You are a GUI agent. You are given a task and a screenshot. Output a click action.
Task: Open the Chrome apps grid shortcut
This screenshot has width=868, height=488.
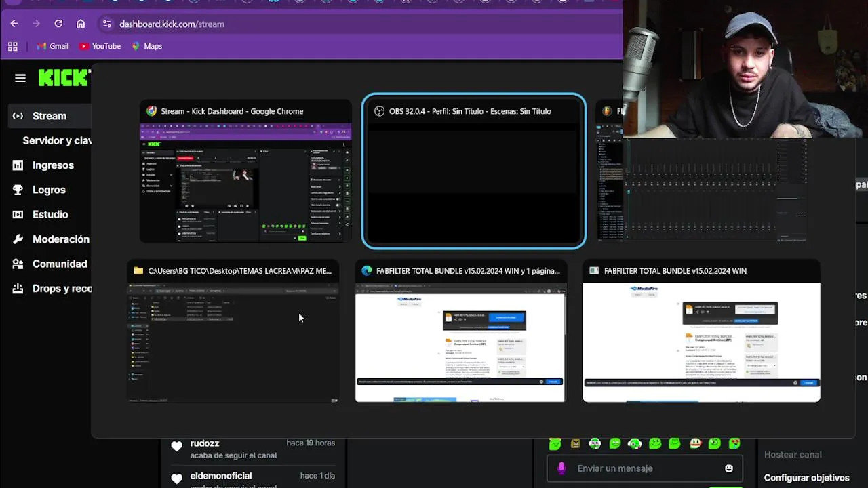click(x=12, y=46)
